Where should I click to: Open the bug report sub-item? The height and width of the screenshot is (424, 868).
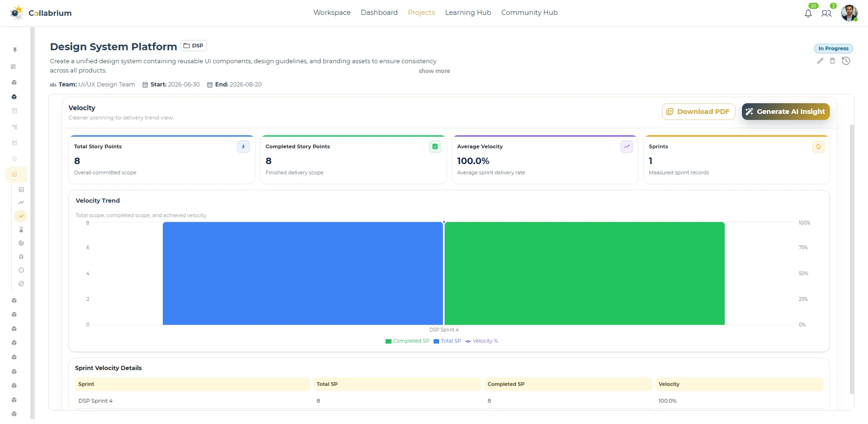click(21, 257)
